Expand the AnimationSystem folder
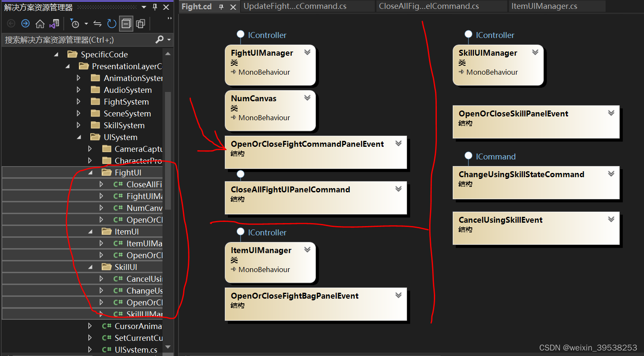Viewport: 644px width, 356px height. point(78,78)
